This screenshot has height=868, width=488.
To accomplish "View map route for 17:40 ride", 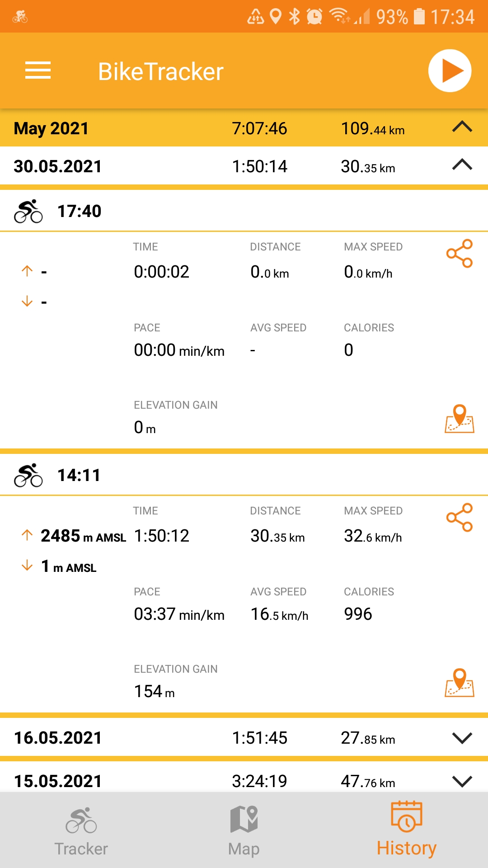I will point(459,419).
